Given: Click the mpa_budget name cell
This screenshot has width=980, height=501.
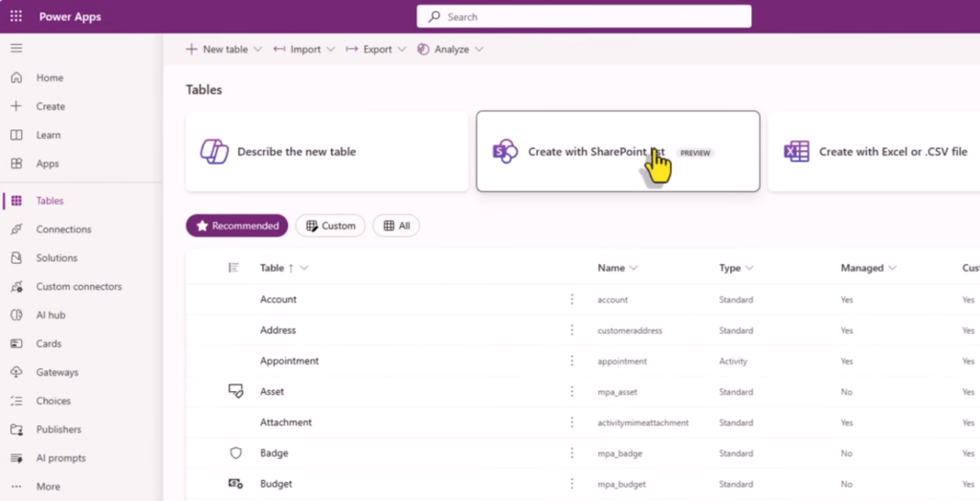Looking at the screenshot, I should point(621,484).
